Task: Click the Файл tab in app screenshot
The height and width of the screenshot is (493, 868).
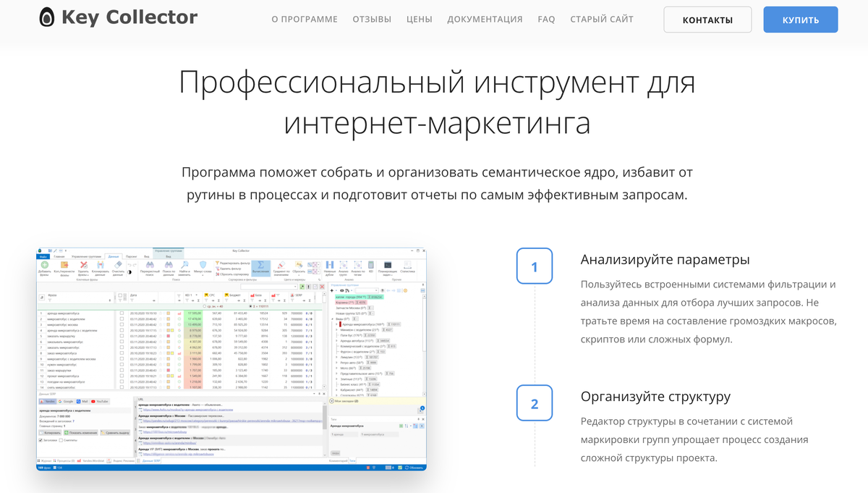Action: tap(43, 256)
